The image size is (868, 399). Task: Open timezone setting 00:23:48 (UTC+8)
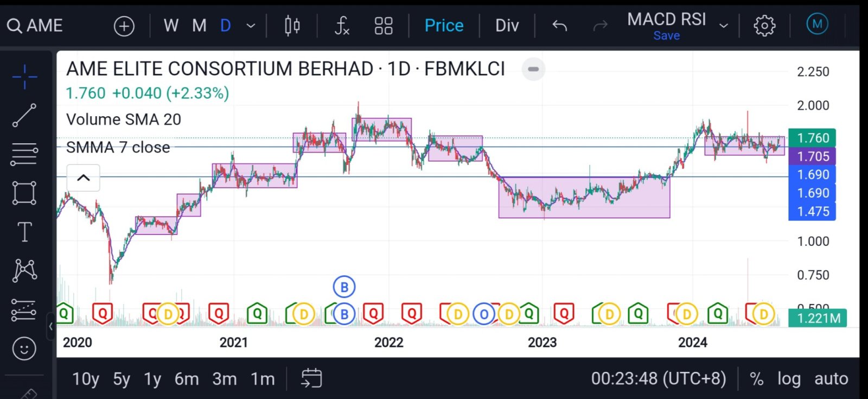click(x=659, y=378)
